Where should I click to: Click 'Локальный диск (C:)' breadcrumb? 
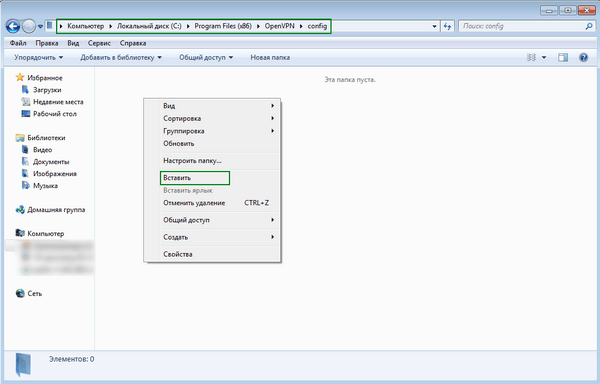coord(149,26)
